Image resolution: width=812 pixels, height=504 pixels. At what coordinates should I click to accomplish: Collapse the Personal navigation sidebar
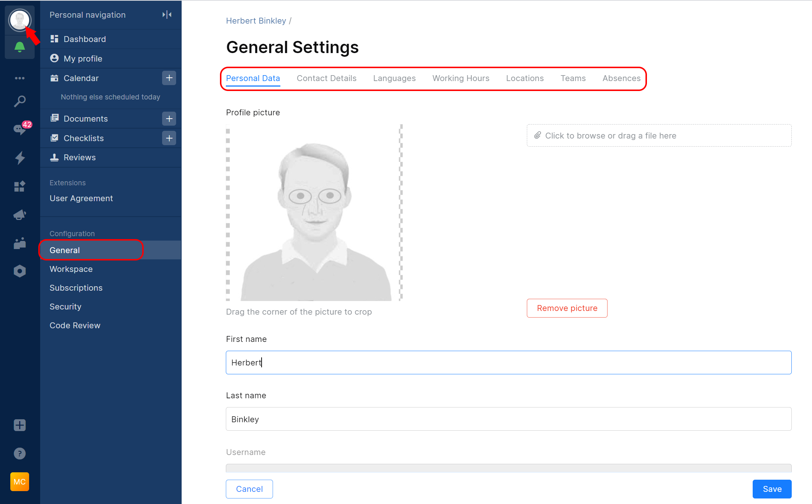point(167,15)
